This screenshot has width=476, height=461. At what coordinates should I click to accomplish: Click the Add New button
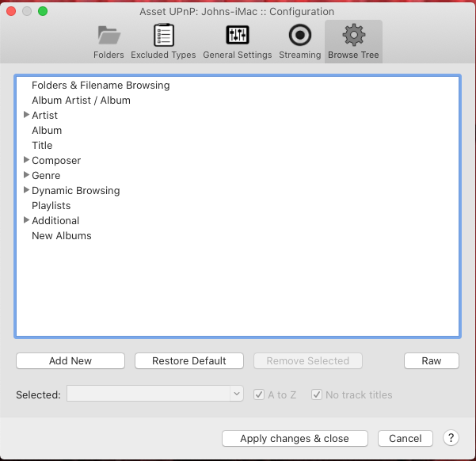pyautogui.click(x=70, y=360)
